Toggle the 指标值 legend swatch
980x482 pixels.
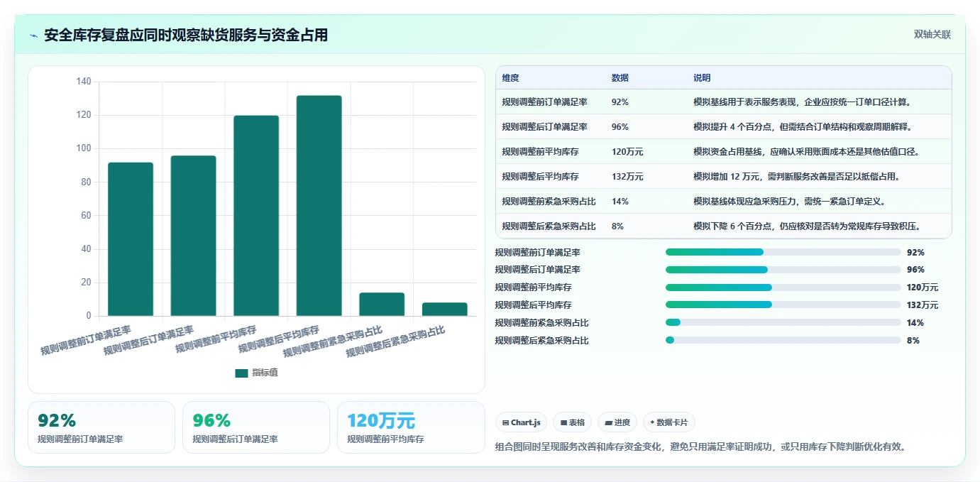tap(241, 373)
